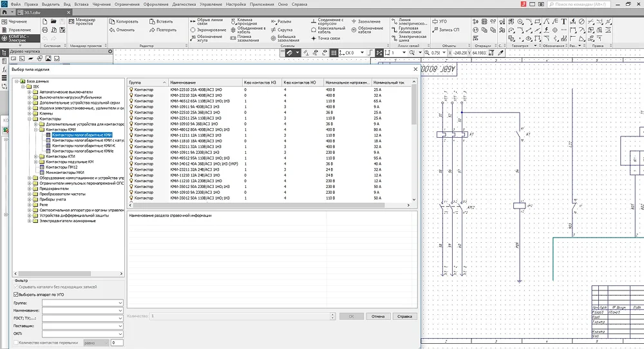Enable Количество контактов перемычки checkbox
The width and height of the screenshot is (644, 349).
[x=16, y=343]
